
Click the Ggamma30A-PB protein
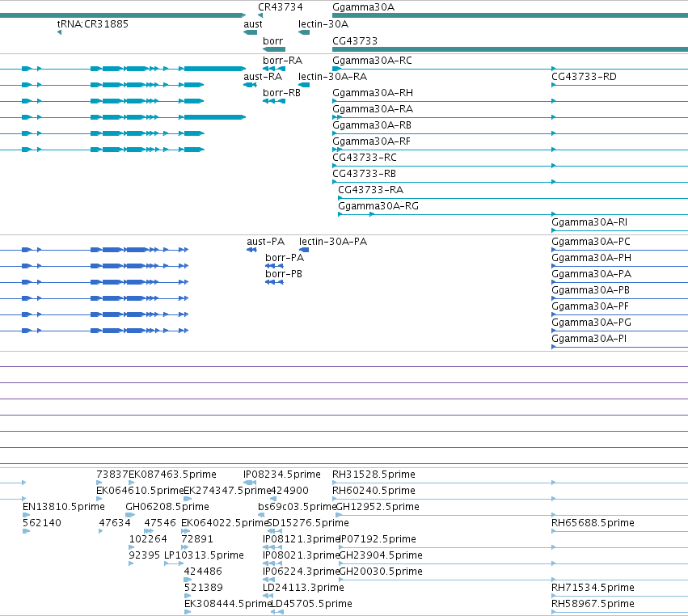619,298
